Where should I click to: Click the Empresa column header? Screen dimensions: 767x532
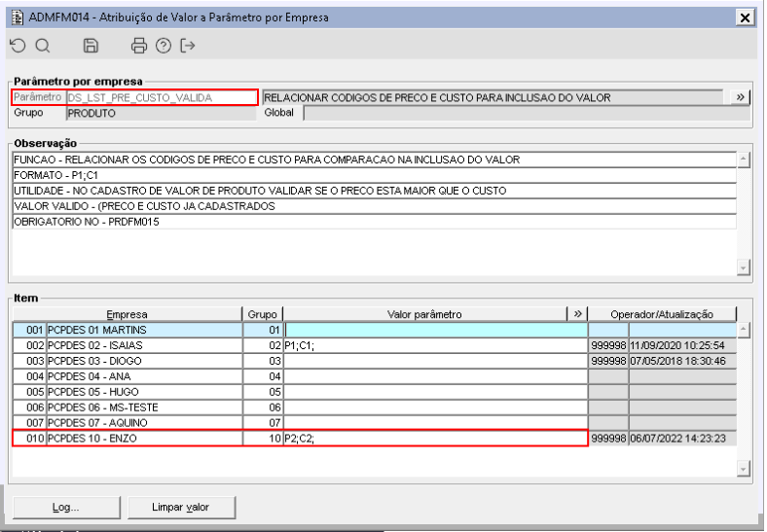pyautogui.click(x=128, y=314)
